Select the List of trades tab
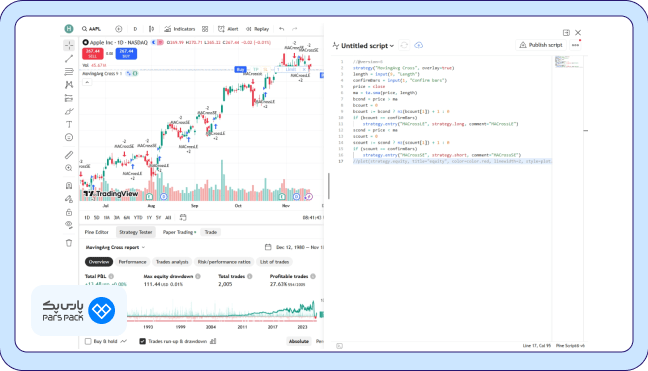This screenshot has height=371, width=648. [274, 262]
